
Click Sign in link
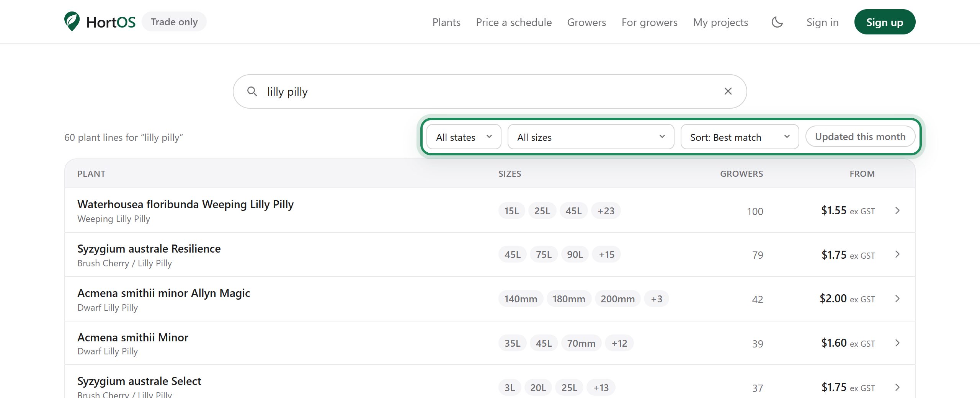click(x=822, y=22)
